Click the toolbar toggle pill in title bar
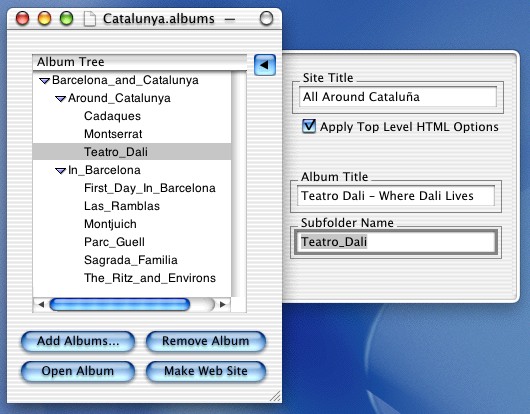The height and width of the screenshot is (414, 530). tap(266, 18)
